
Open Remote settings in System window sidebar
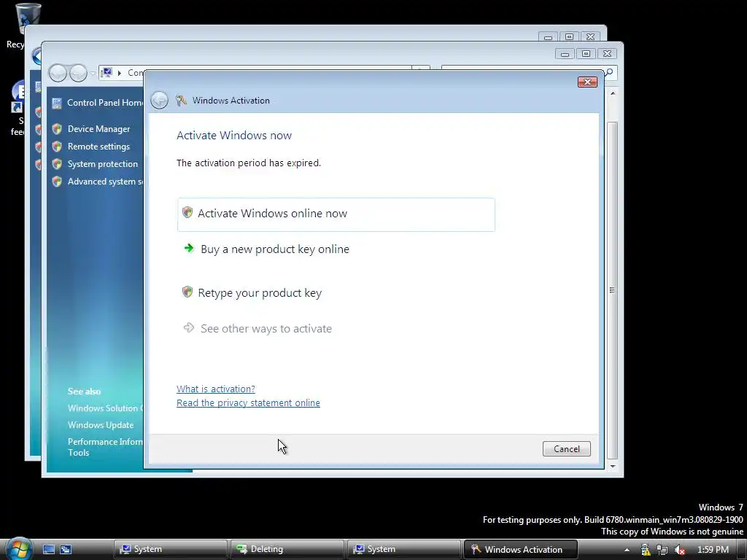coord(98,147)
